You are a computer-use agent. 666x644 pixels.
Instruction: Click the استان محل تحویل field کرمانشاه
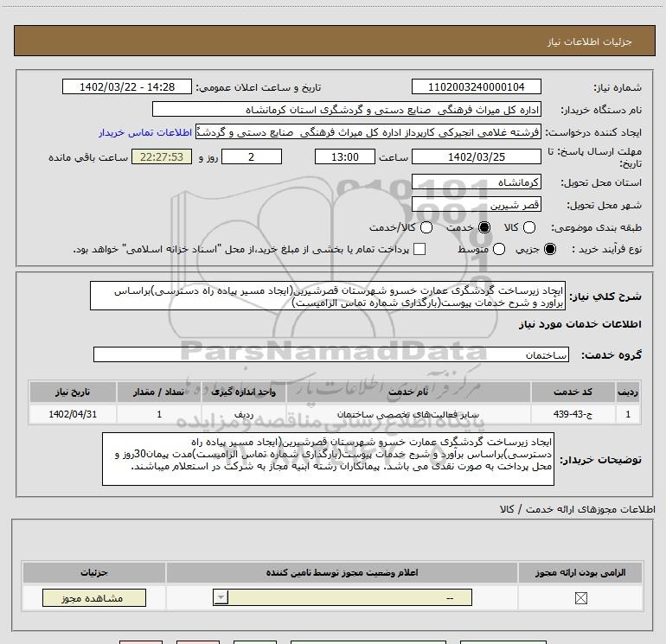[x=476, y=182]
